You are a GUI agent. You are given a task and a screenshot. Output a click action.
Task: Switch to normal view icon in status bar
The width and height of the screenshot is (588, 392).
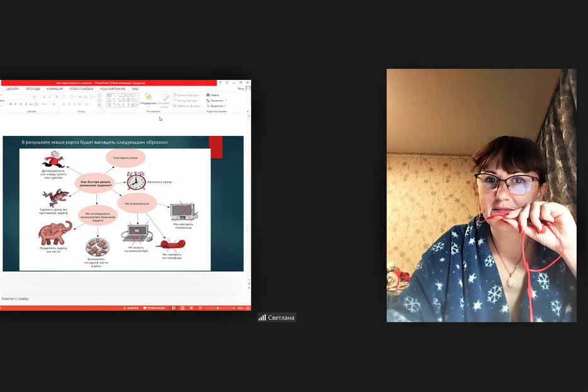point(174,308)
